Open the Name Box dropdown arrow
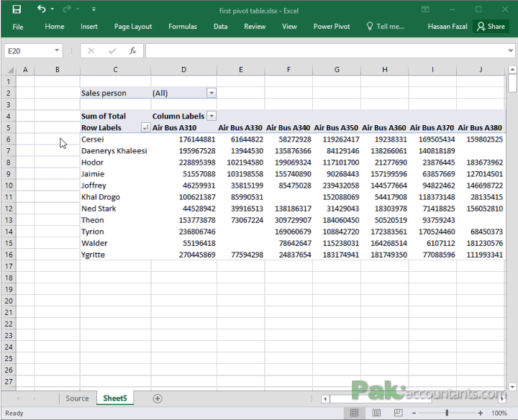The height and width of the screenshot is (420, 518). (57, 50)
